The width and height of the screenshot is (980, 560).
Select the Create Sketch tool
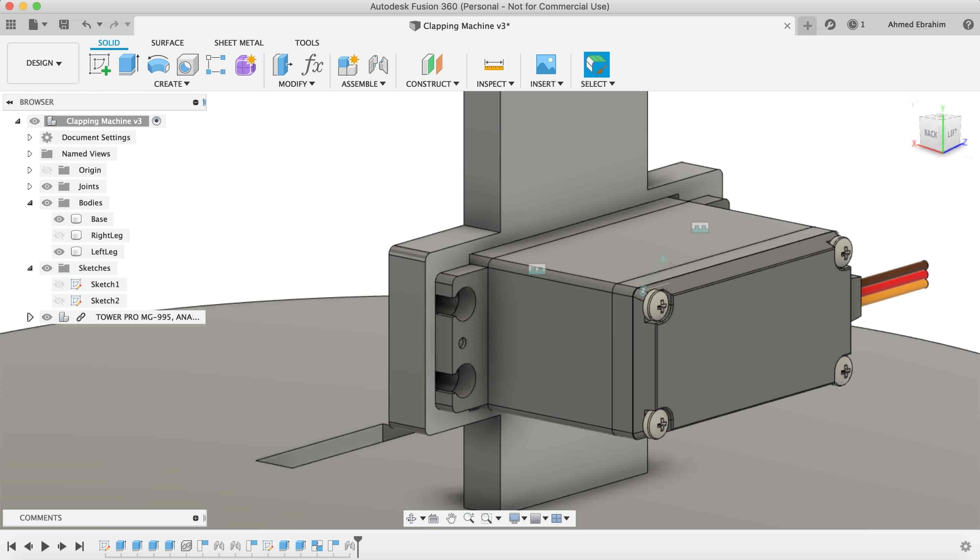point(100,64)
